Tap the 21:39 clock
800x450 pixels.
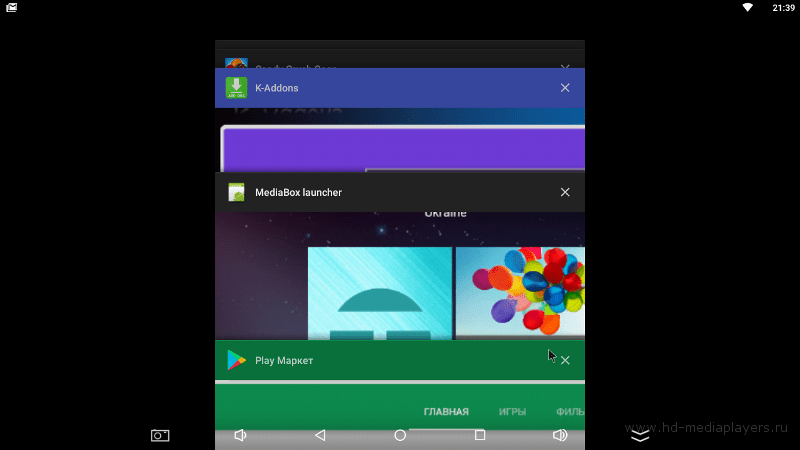click(783, 8)
